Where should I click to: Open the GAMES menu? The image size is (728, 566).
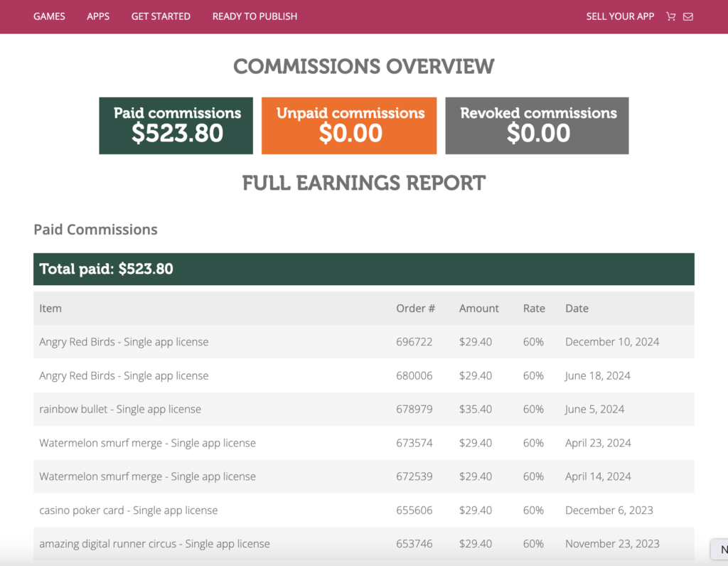[49, 16]
